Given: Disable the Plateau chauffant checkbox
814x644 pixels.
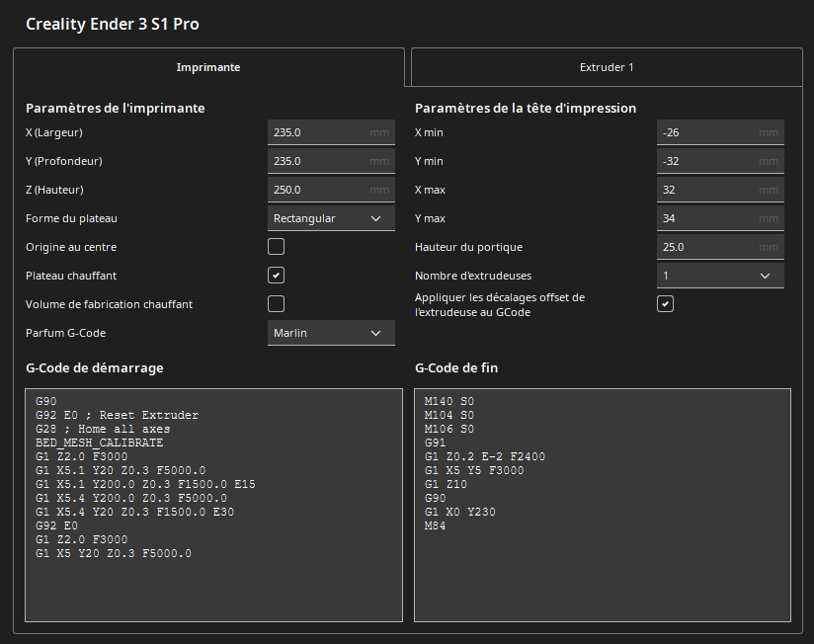Looking at the screenshot, I should (277, 275).
